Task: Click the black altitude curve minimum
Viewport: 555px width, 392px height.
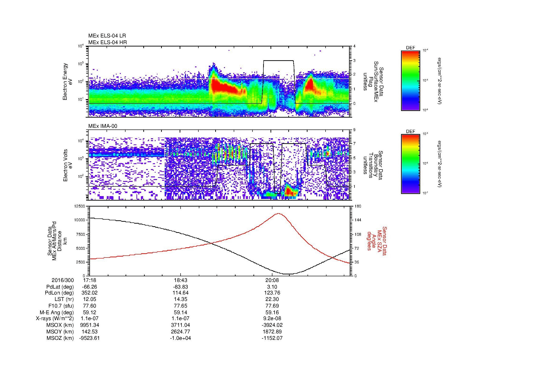Action: coord(288,274)
